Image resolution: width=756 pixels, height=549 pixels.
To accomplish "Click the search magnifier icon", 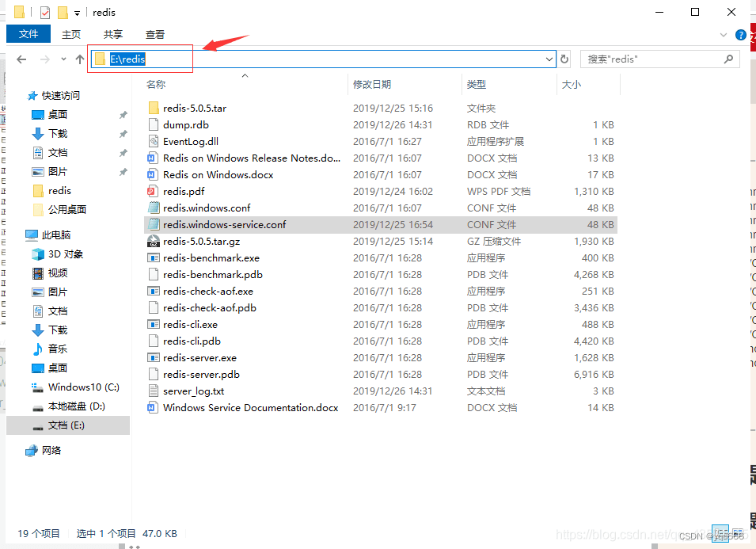I will point(728,59).
